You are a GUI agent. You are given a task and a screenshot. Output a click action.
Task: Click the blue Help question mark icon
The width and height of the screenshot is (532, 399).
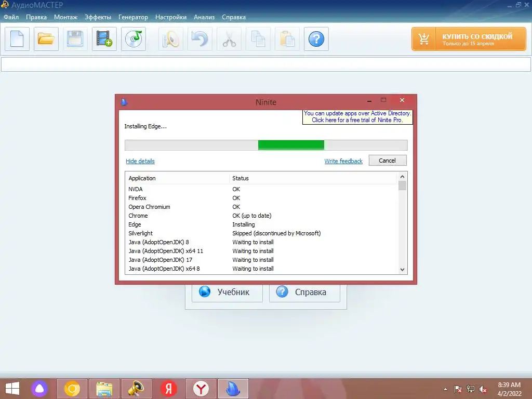click(316, 39)
